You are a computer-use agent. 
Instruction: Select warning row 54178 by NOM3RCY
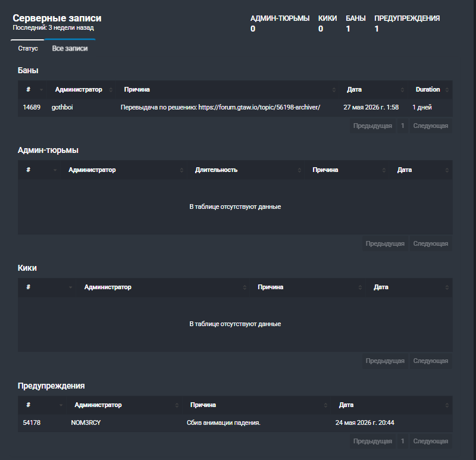coord(235,423)
